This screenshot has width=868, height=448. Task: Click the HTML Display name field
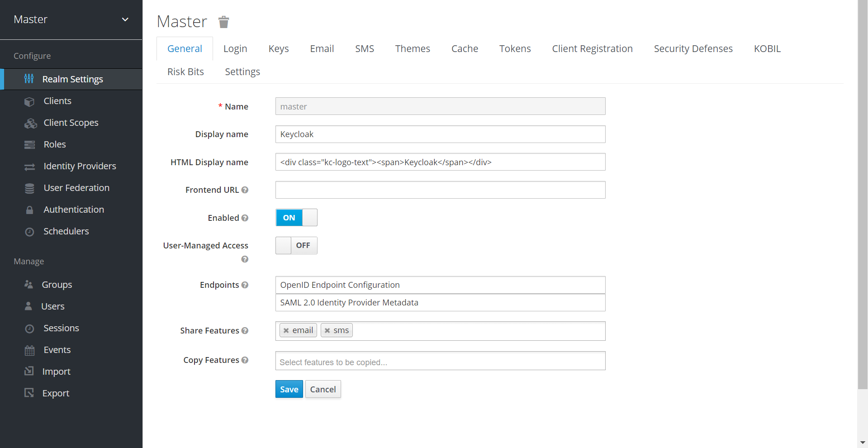[x=440, y=162]
